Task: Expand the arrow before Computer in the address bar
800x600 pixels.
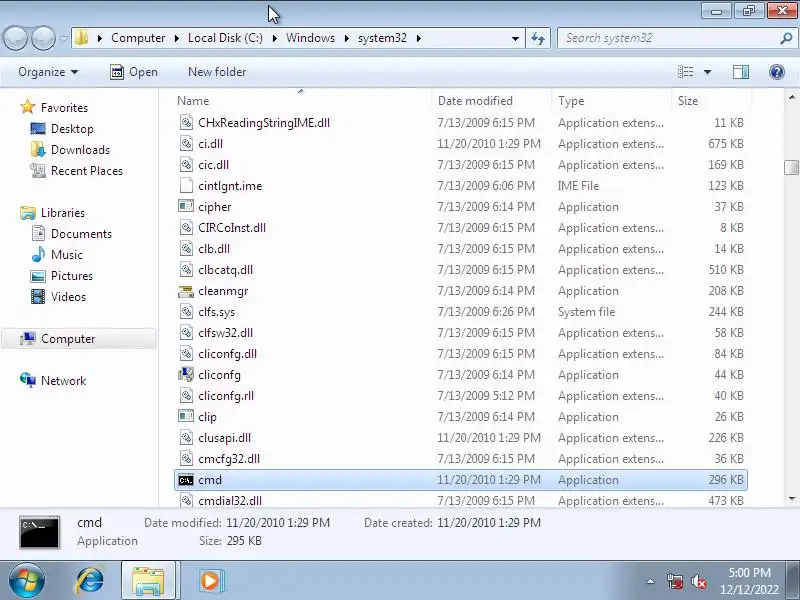Action: pos(99,38)
